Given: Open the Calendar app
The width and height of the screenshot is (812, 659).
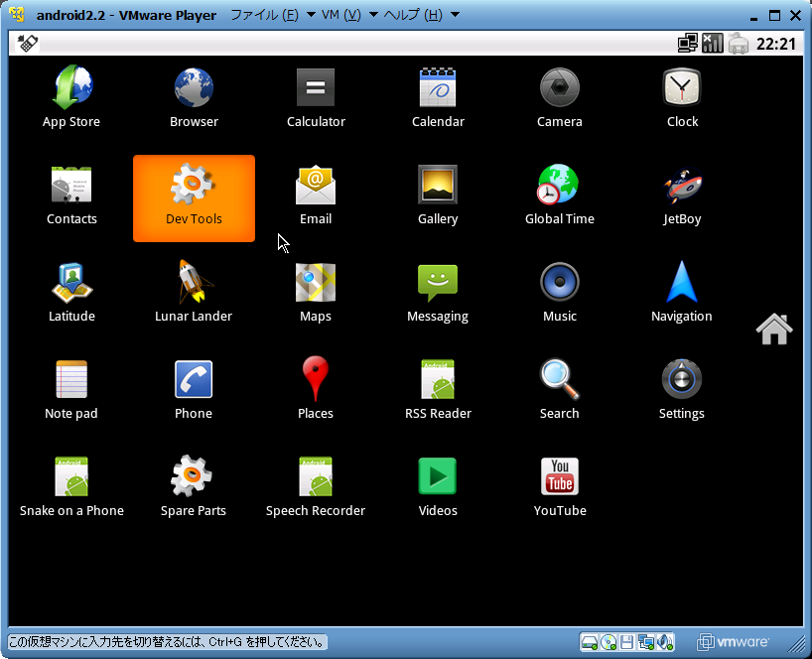Looking at the screenshot, I should [x=438, y=97].
